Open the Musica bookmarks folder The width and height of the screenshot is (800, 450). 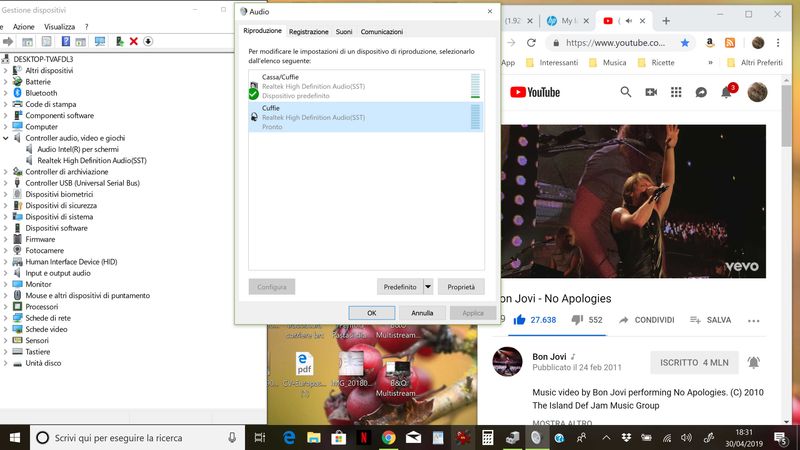(x=607, y=62)
